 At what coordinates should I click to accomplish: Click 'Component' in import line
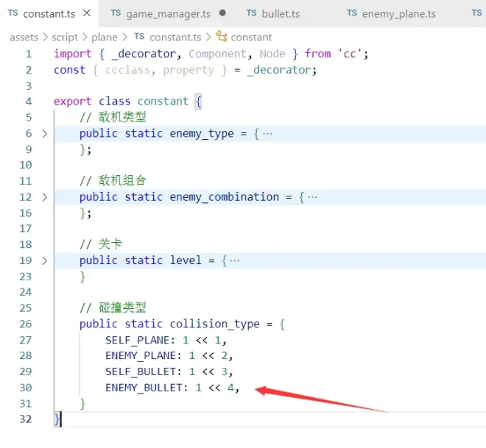[217, 54]
